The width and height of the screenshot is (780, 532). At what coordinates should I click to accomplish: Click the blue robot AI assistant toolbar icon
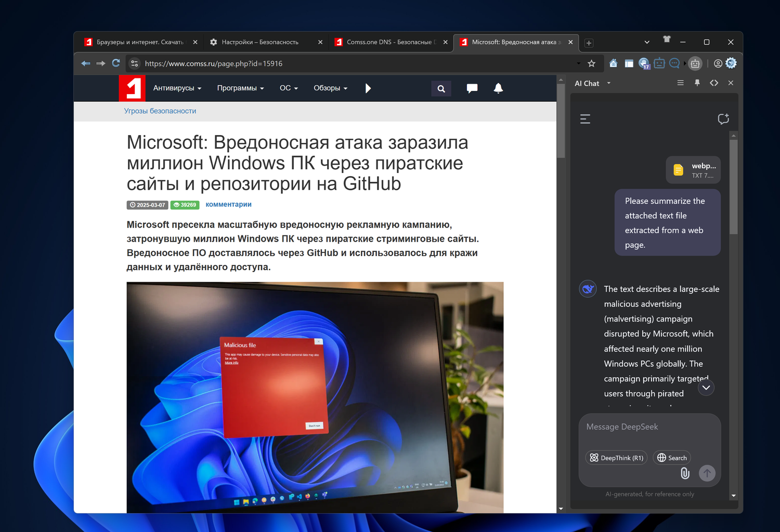[659, 63]
